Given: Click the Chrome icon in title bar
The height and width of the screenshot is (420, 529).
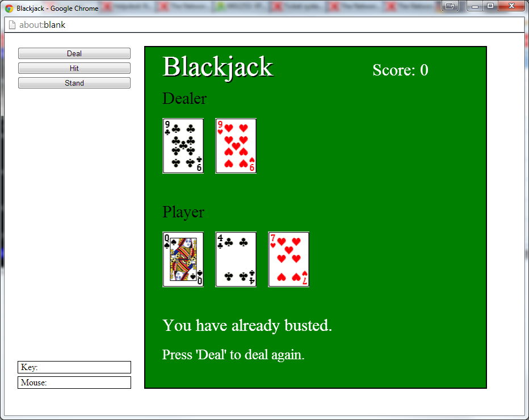Looking at the screenshot, I should tap(9, 9).
